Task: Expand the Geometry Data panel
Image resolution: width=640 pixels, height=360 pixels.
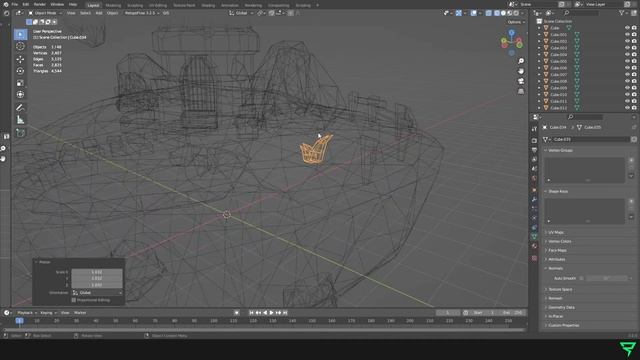Action: tap(561, 307)
